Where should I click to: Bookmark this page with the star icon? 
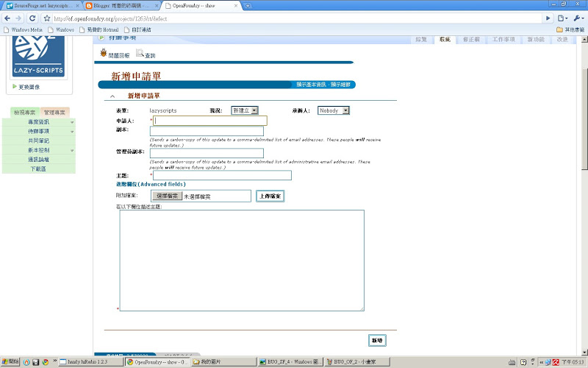[47, 18]
